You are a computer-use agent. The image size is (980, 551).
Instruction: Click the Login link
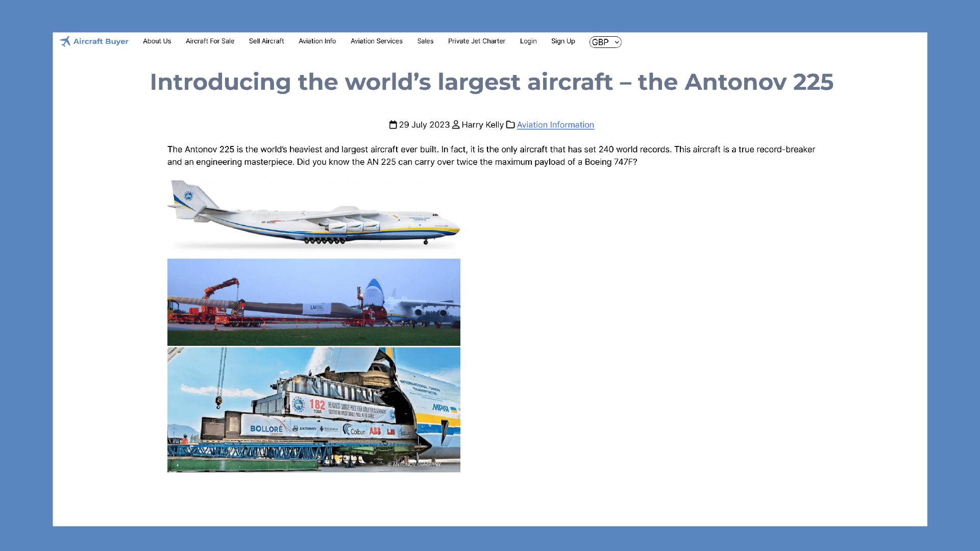click(528, 41)
